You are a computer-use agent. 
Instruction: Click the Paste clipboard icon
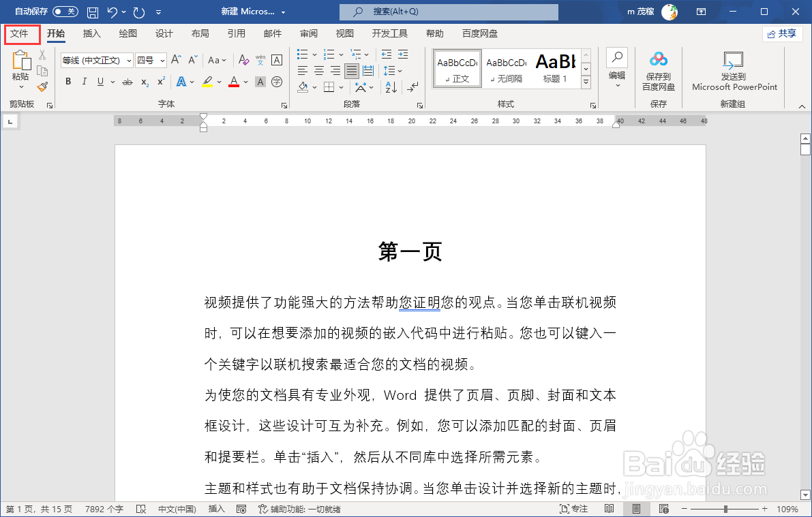point(20,60)
